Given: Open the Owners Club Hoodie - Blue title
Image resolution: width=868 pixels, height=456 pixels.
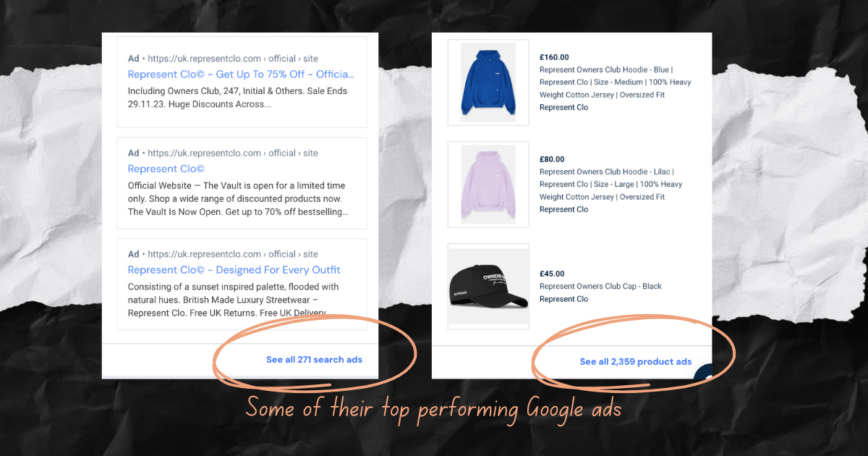Looking at the screenshot, I should [x=615, y=83].
